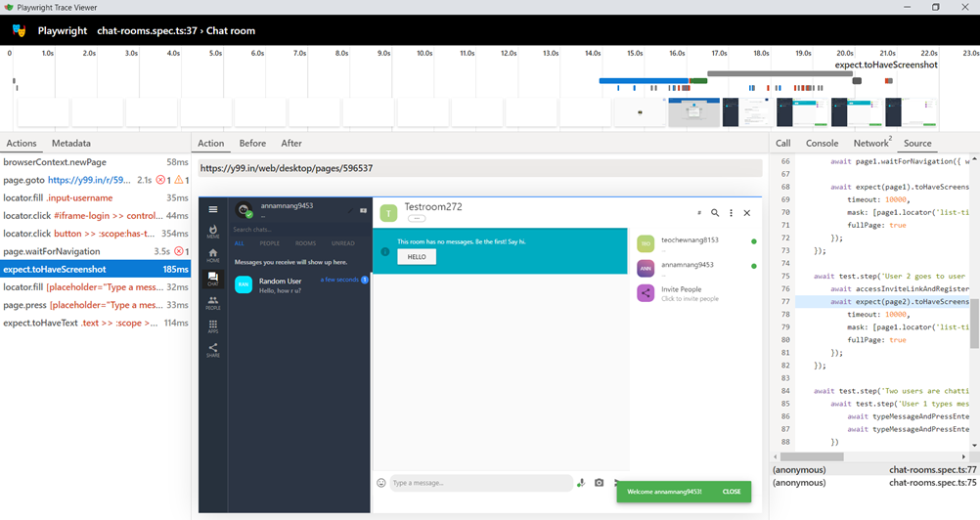Open the hamburger menu in chat sidebar
Screen dimensions: 980x520
point(213,209)
